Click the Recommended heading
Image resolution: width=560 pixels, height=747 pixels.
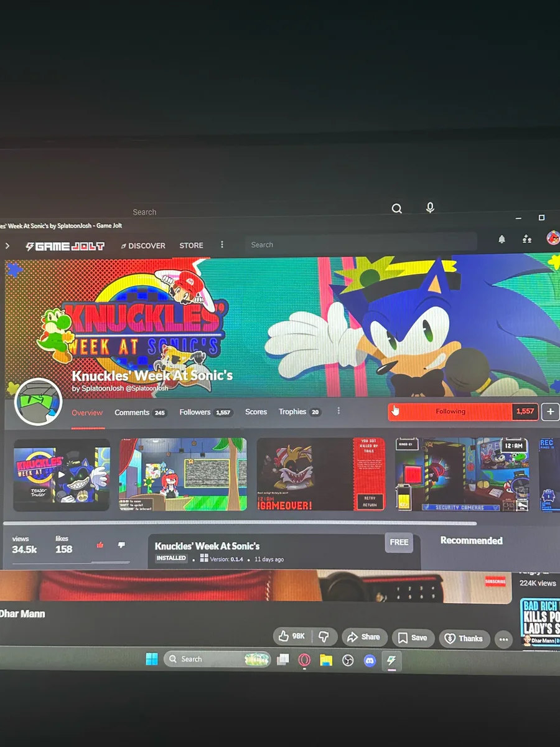coord(471,540)
